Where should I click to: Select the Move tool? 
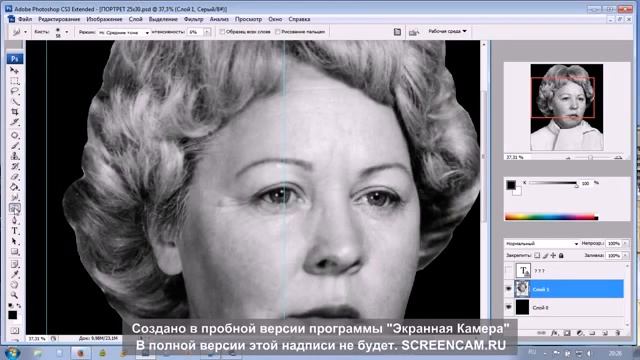pos(14,71)
